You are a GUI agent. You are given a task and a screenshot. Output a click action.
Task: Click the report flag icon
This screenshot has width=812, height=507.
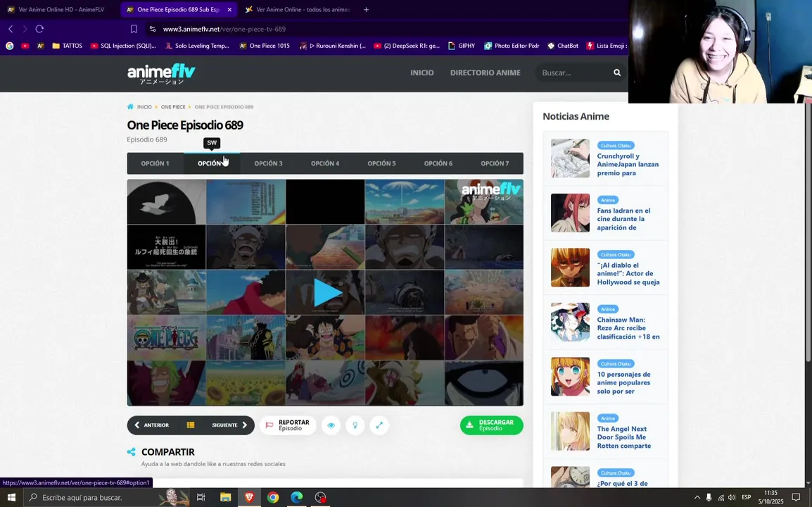269,425
